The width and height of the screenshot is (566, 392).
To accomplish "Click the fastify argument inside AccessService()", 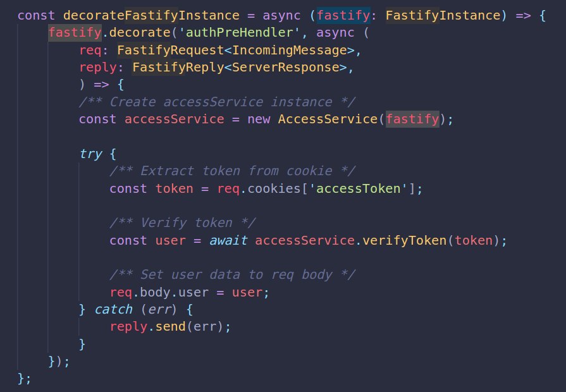I will pos(412,119).
